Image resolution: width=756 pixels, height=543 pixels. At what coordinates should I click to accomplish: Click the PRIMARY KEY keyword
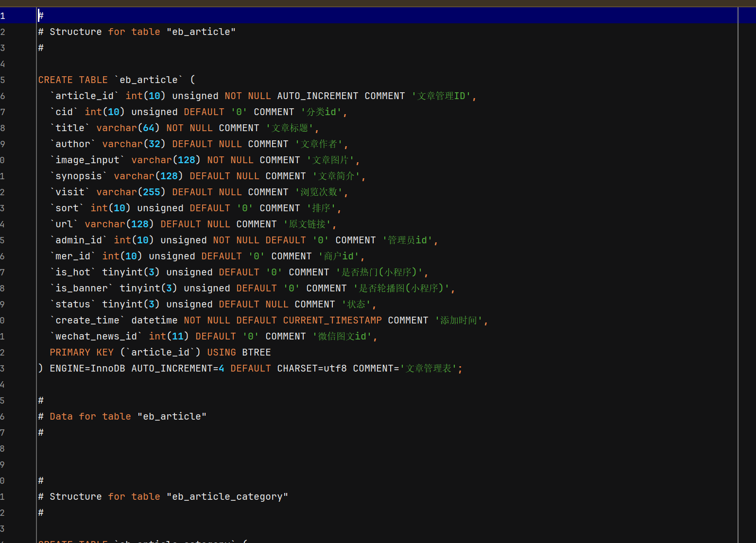click(x=82, y=353)
